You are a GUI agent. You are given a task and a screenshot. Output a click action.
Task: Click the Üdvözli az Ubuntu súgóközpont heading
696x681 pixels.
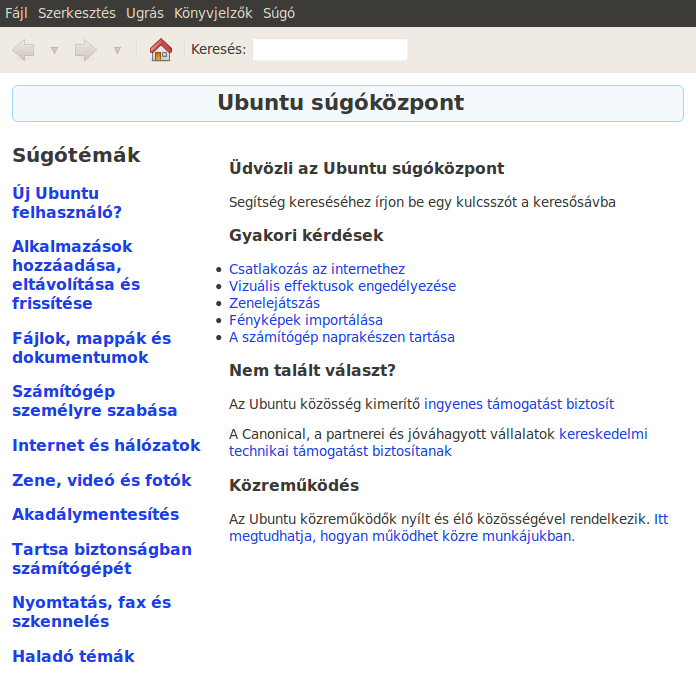367,168
